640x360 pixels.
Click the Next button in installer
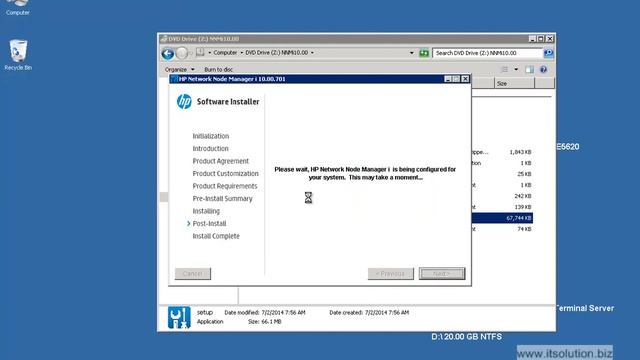click(x=442, y=273)
